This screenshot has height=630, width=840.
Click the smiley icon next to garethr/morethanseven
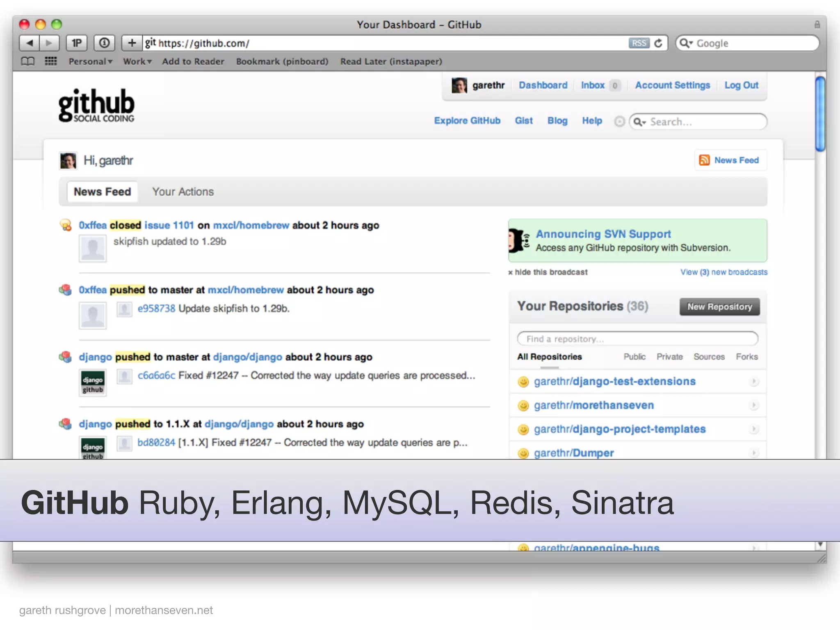[x=523, y=406]
